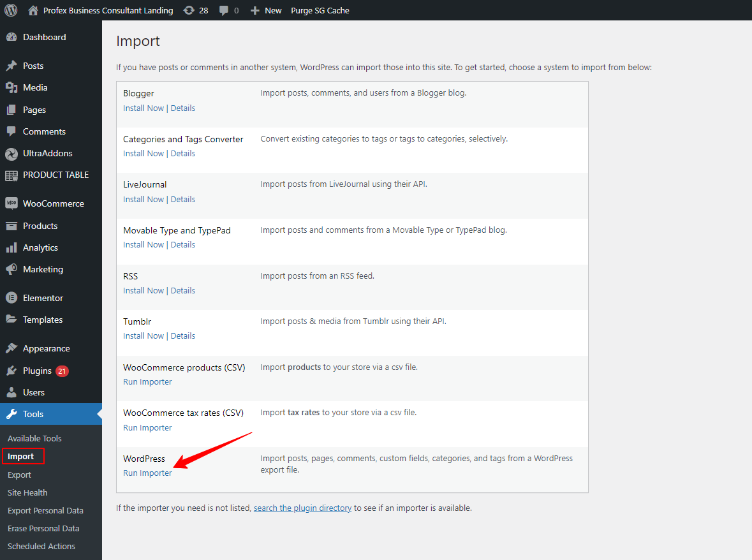This screenshot has width=752, height=560.
Task: Click the Products archive box icon
Action: (11, 226)
